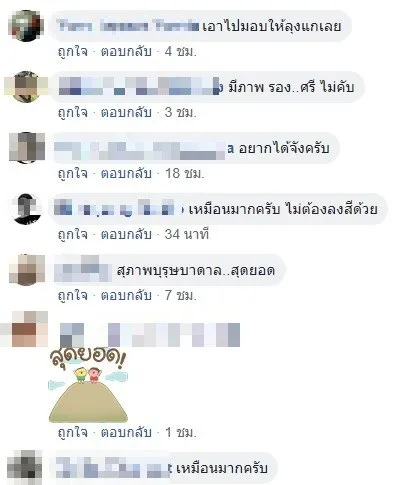
Task: Open avatar beside the มีภาพ รอง..ศรี comment
Action: pos(26,87)
